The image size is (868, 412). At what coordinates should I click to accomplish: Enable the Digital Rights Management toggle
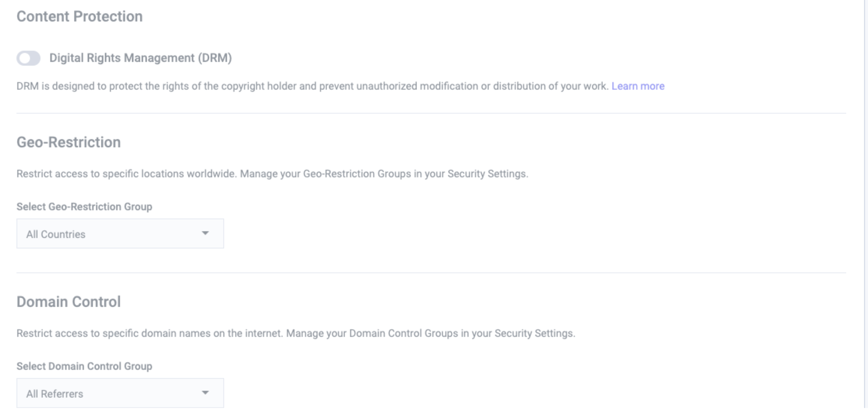[29, 58]
